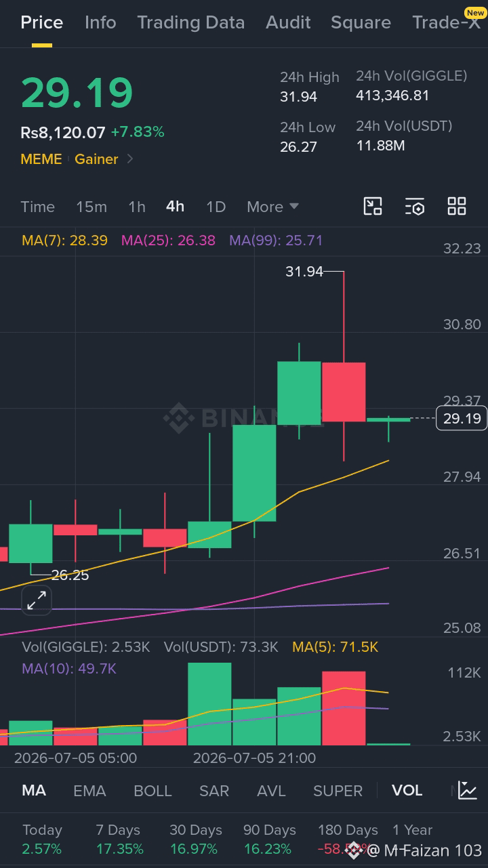Toggle the AVL indicator

coord(271,791)
